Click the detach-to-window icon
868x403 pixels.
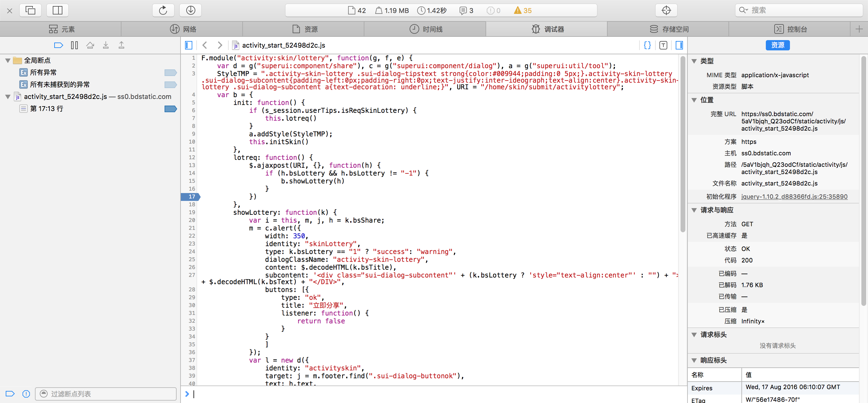point(30,10)
